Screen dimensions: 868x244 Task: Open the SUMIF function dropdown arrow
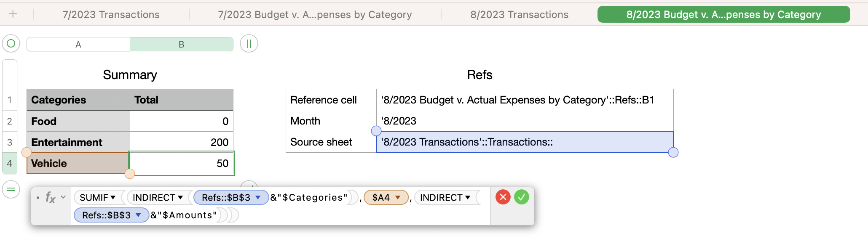pyautogui.click(x=113, y=197)
